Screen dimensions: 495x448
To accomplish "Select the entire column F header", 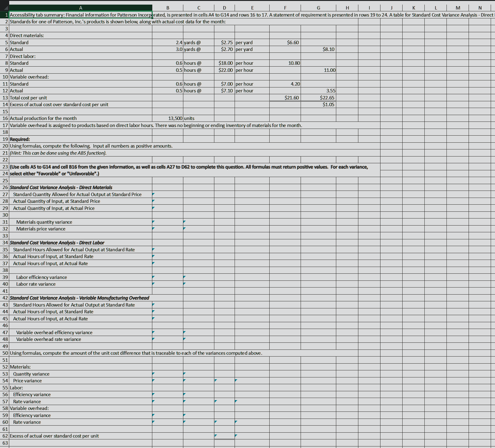I will (x=285, y=8).
